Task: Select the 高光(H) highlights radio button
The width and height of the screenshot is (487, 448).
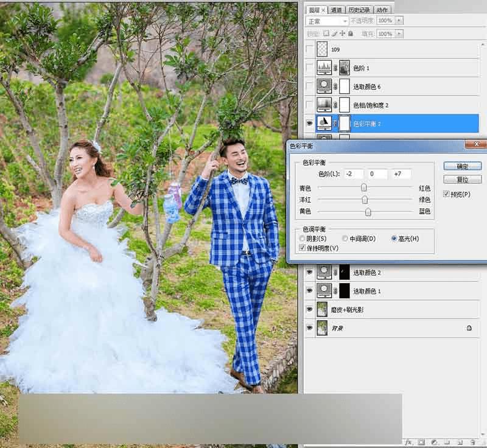Action: (394, 239)
